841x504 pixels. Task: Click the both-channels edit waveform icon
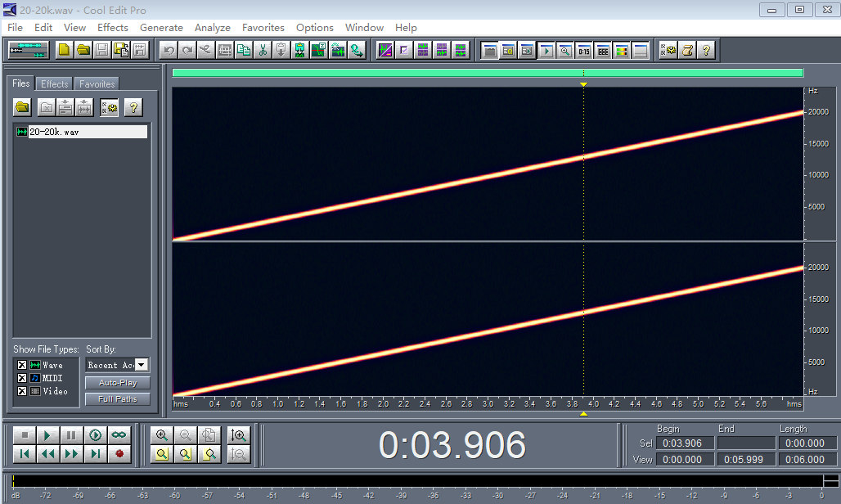(x=461, y=51)
